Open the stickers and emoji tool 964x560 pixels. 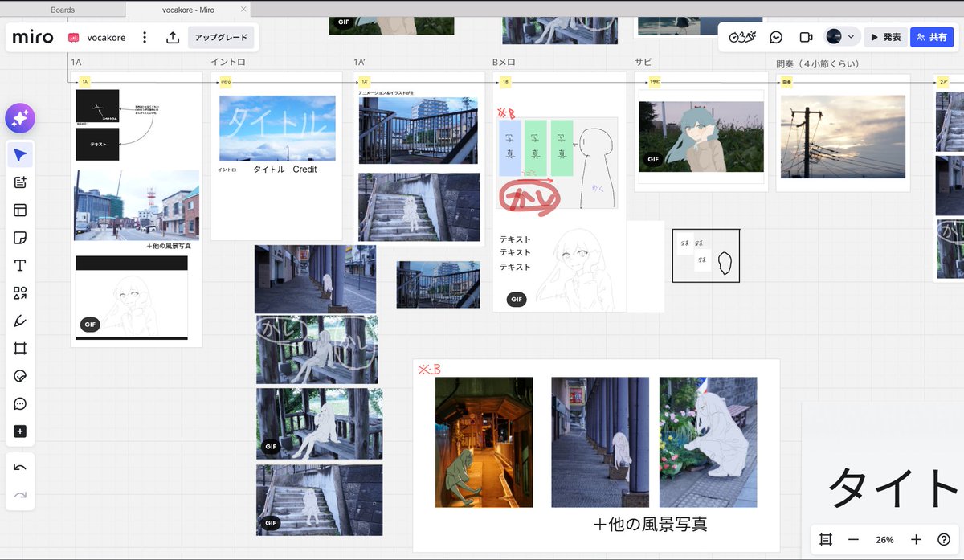pos(20,376)
